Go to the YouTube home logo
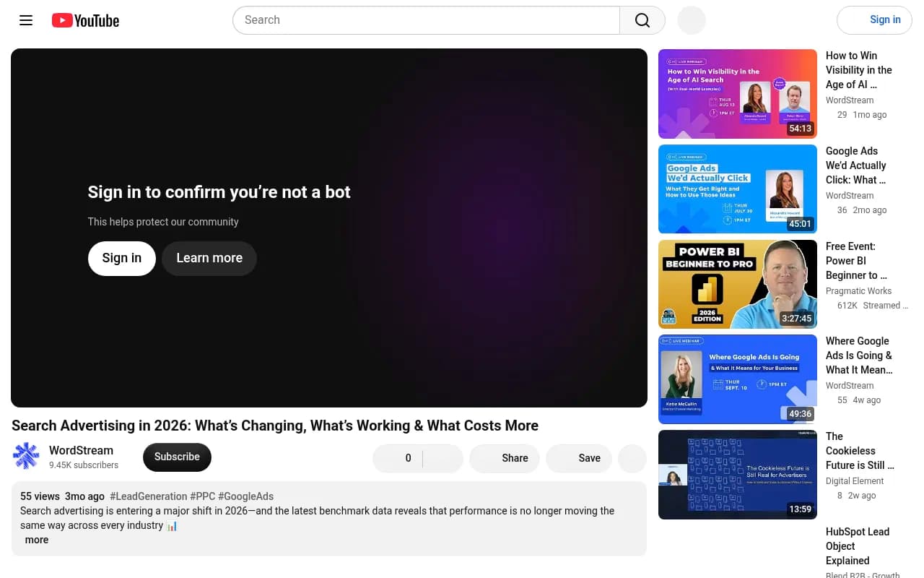 (x=85, y=20)
